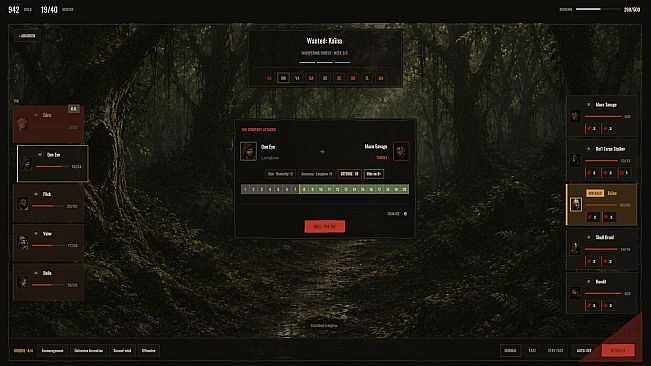Click Valer's portrait icon
Screen dimensions: 651x366
click(x=23, y=243)
